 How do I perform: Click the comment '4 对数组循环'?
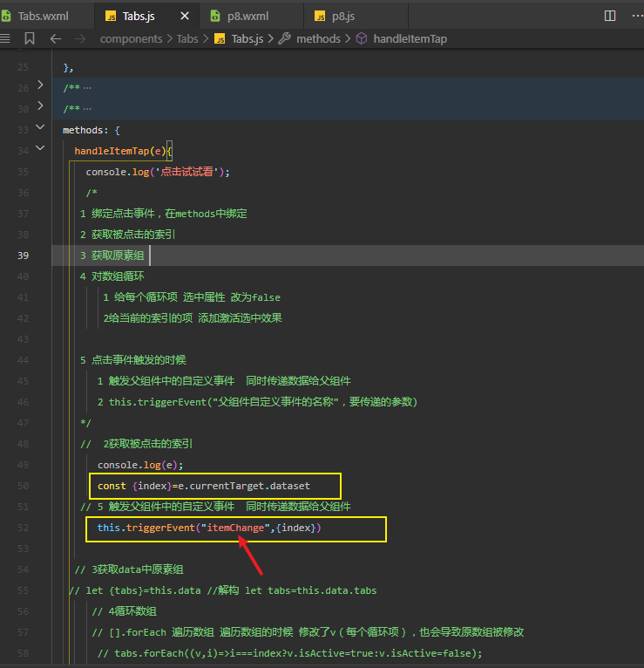coord(112,276)
